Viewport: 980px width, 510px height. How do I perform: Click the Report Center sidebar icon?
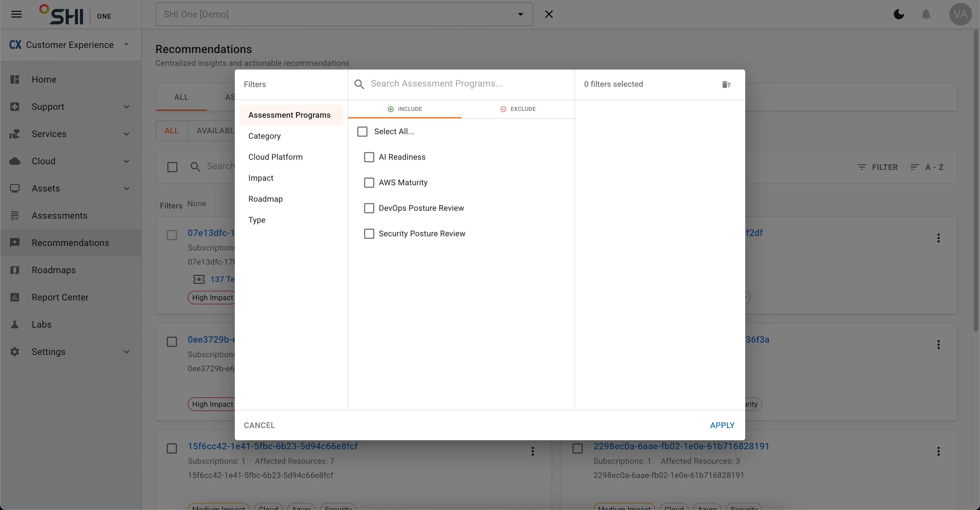pos(15,297)
